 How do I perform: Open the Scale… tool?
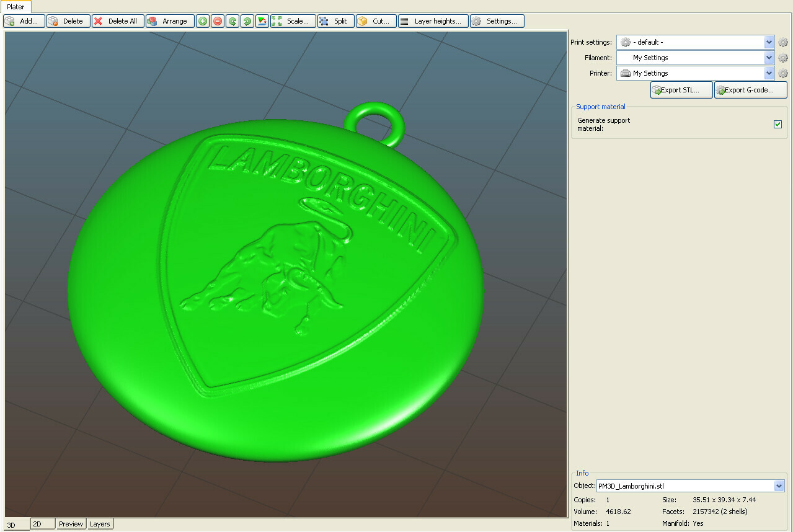click(293, 21)
